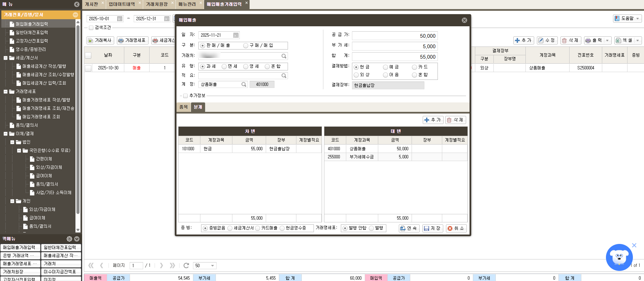Switch to the 품목 tab in dialog
Screen dimensions: 644x281
pos(184,107)
